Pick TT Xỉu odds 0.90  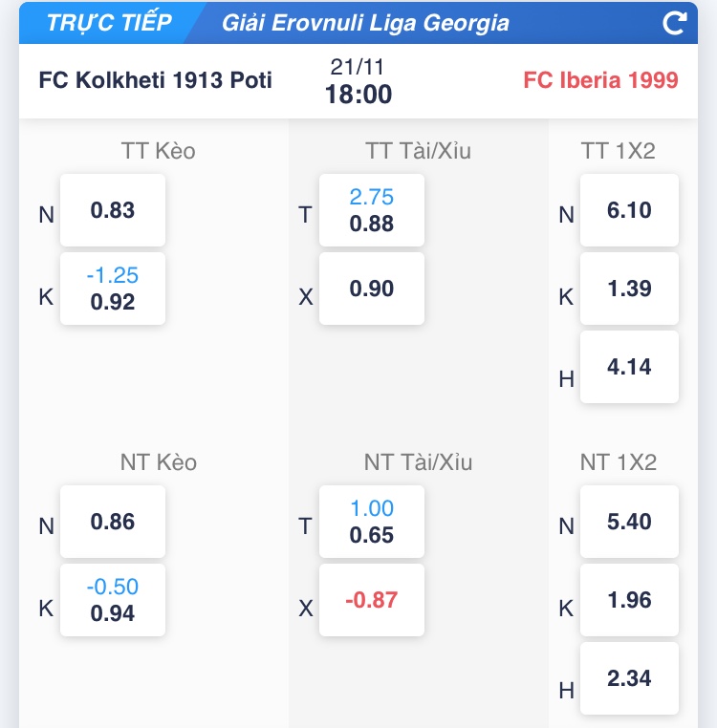(372, 289)
